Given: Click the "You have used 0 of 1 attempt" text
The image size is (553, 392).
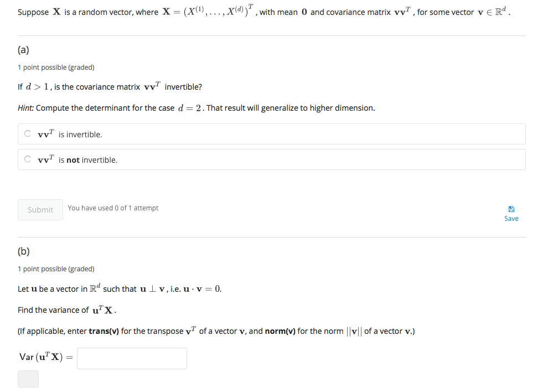Looking at the screenshot, I should pos(112,208).
